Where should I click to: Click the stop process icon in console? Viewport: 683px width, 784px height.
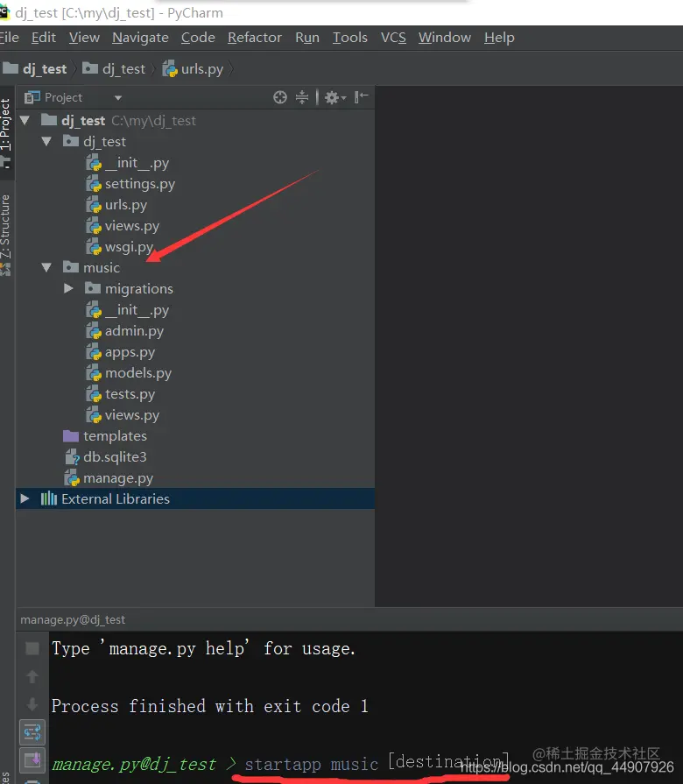tap(32, 648)
